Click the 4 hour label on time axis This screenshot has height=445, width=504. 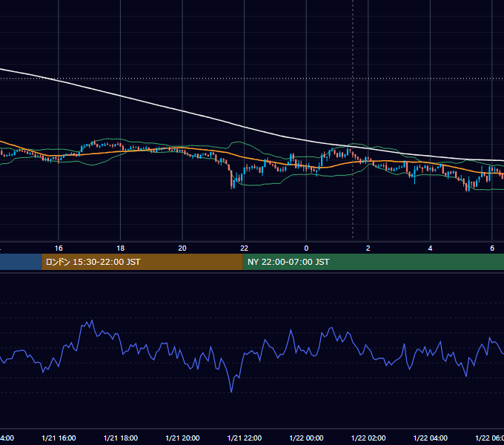(x=430, y=248)
